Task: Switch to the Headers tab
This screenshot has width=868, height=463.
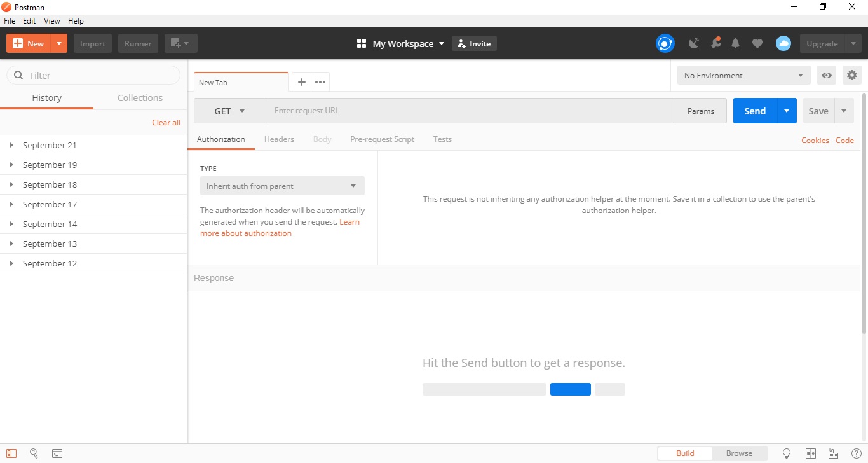Action: click(x=279, y=139)
